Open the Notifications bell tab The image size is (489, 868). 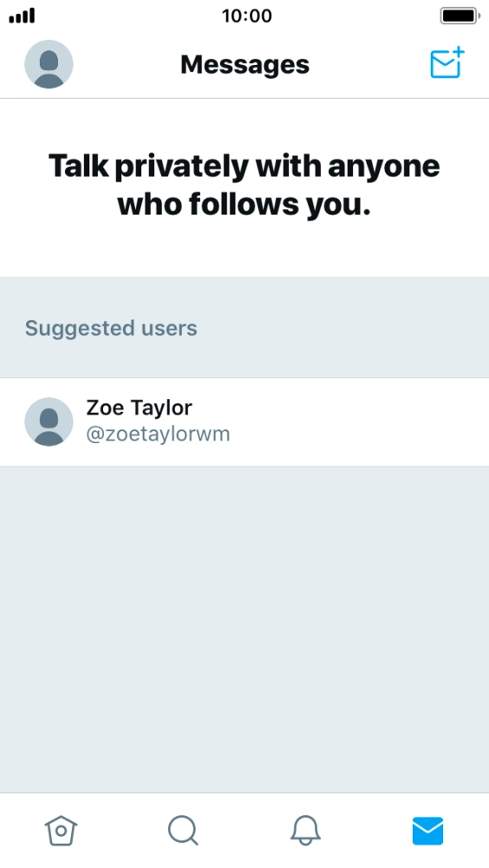coord(306,831)
